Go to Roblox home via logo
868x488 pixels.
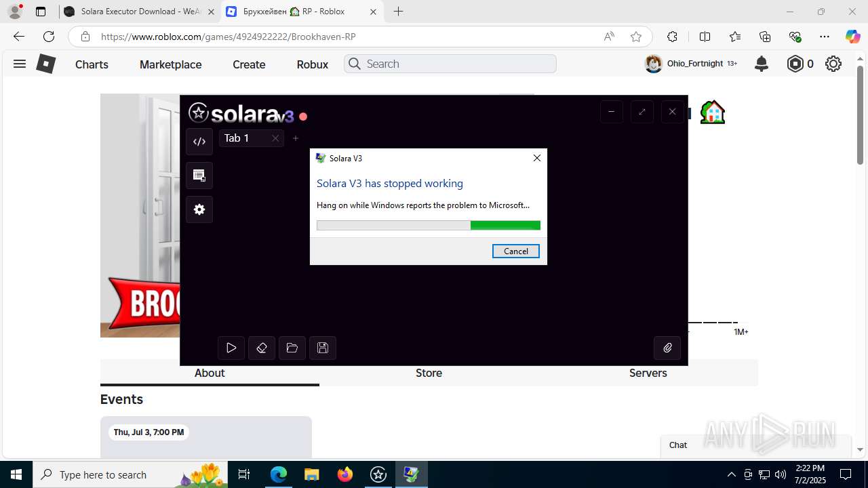click(x=45, y=64)
